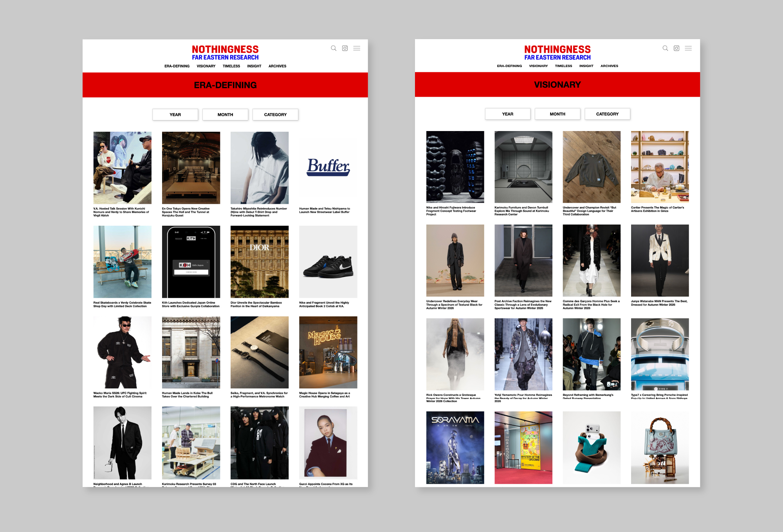Expand YEAR filter on the Visionary page

click(507, 114)
